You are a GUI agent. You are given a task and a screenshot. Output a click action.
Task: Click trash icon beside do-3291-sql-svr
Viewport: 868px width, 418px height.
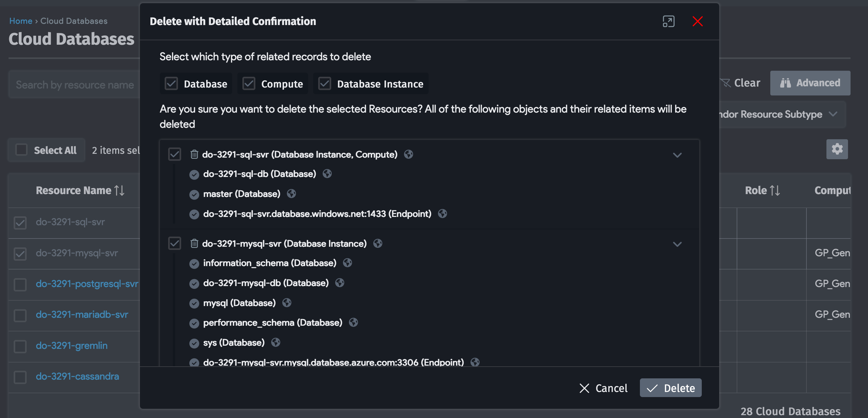tap(194, 154)
